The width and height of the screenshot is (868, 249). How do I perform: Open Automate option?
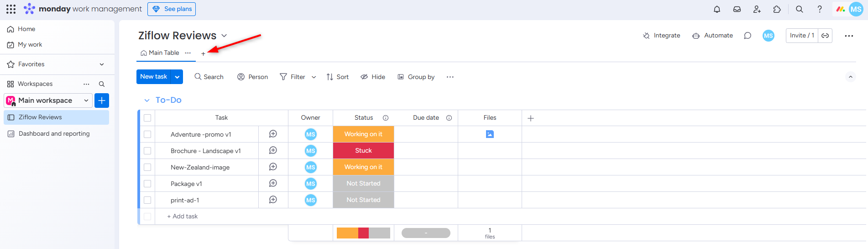(x=712, y=36)
